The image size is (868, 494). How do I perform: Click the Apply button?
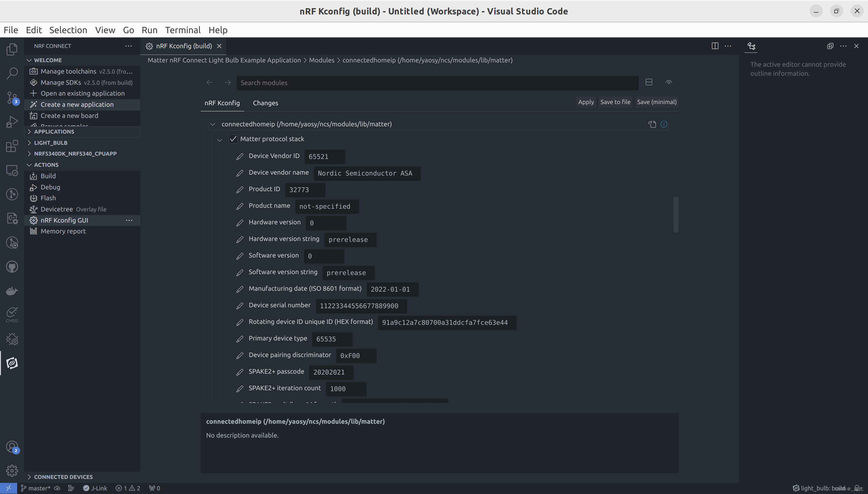[x=586, y=102]
